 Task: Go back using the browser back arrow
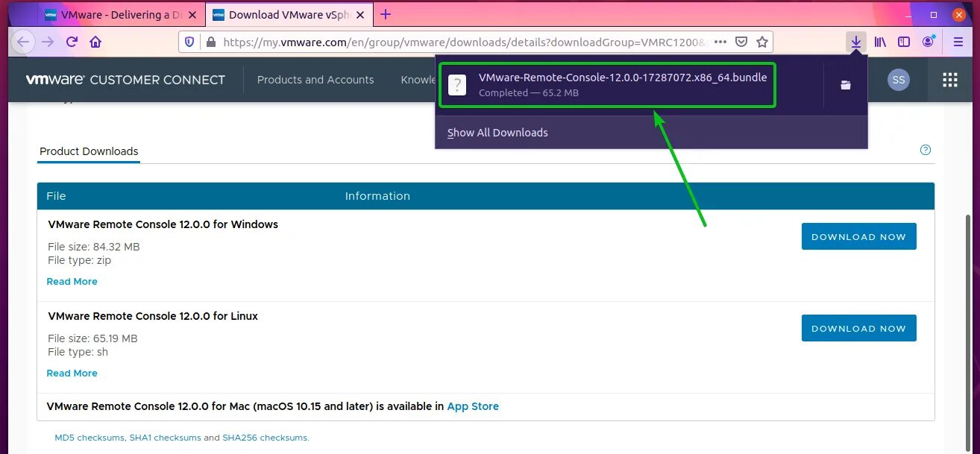click(23, 42)
